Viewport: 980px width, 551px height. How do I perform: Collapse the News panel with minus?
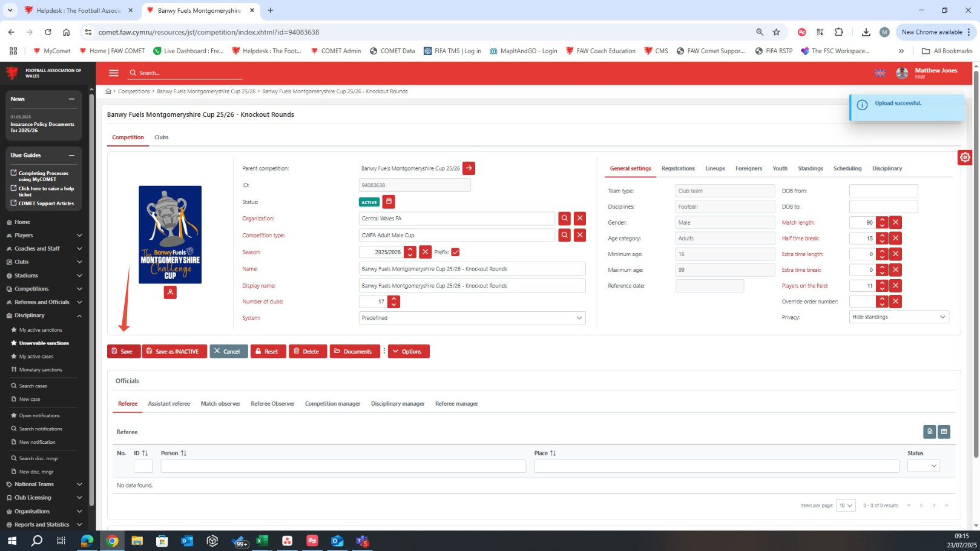pyautogui.click(x=71, y=99)
